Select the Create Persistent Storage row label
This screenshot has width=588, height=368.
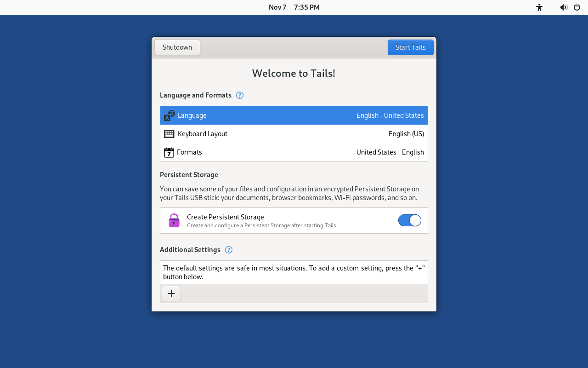tap(225, 217)
